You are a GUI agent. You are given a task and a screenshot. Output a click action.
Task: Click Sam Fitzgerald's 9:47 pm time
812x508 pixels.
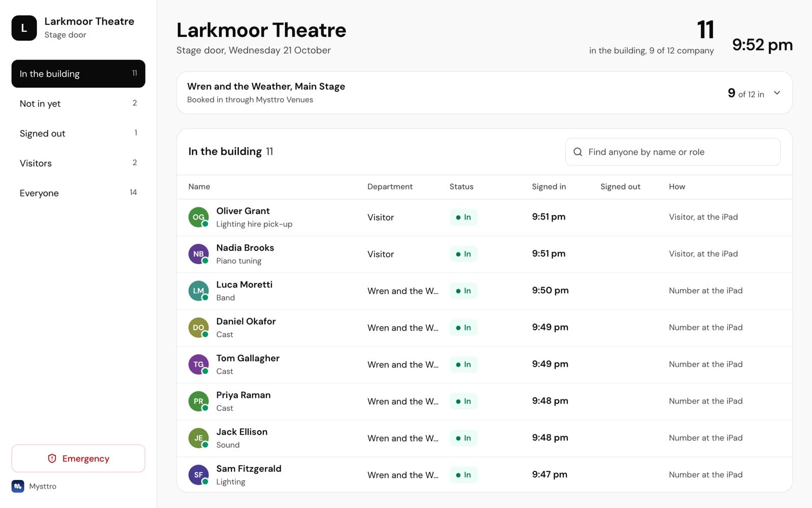550,474
